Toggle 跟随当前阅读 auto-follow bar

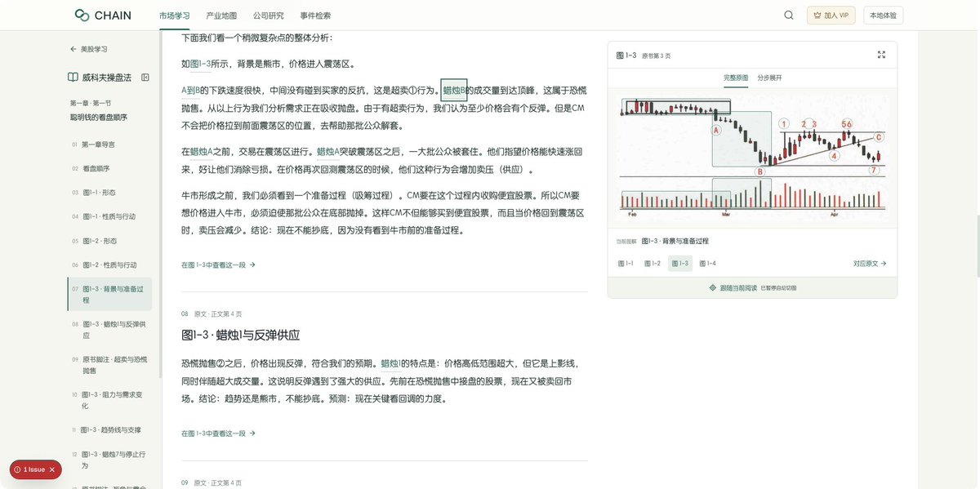(752, 288)
